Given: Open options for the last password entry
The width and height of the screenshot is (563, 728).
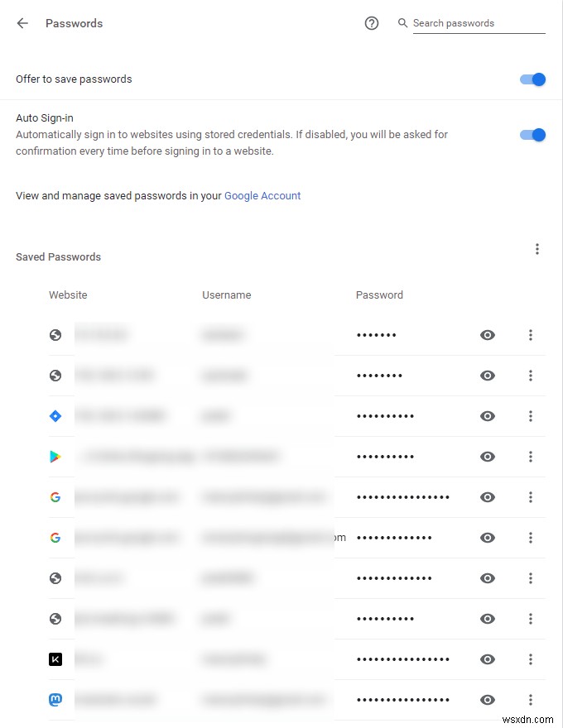Looking at the screenshot, I should pyautogui.click(x=531, y=699).
